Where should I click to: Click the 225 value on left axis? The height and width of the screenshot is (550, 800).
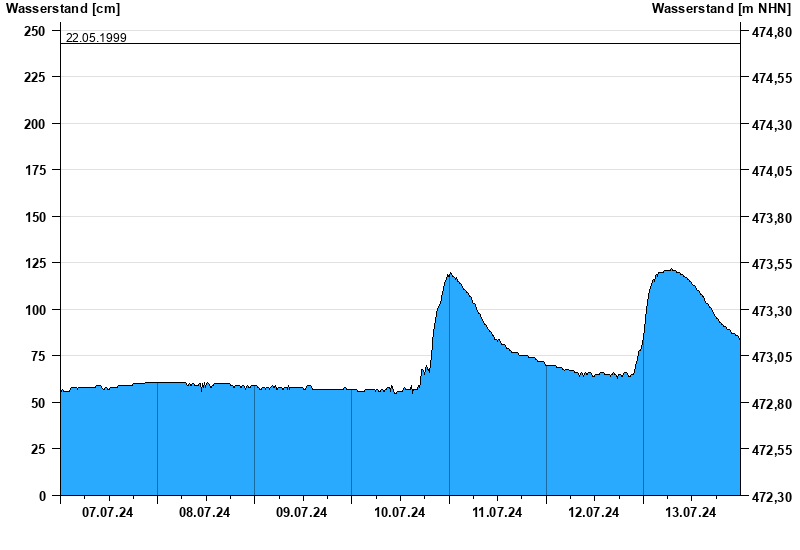click(35, 77)
